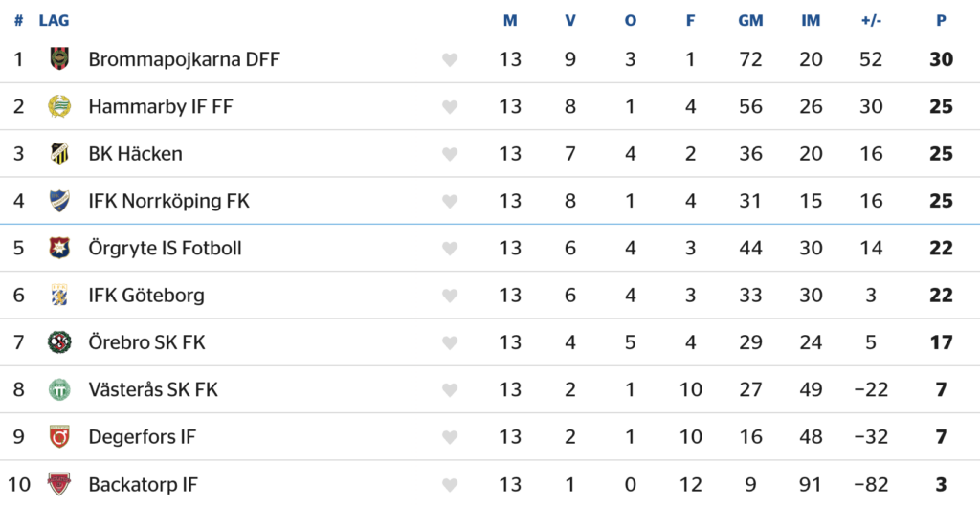Mark IFK Göteborg as favorite
Screen dimensions: 980x506
[x=450, y=297]
